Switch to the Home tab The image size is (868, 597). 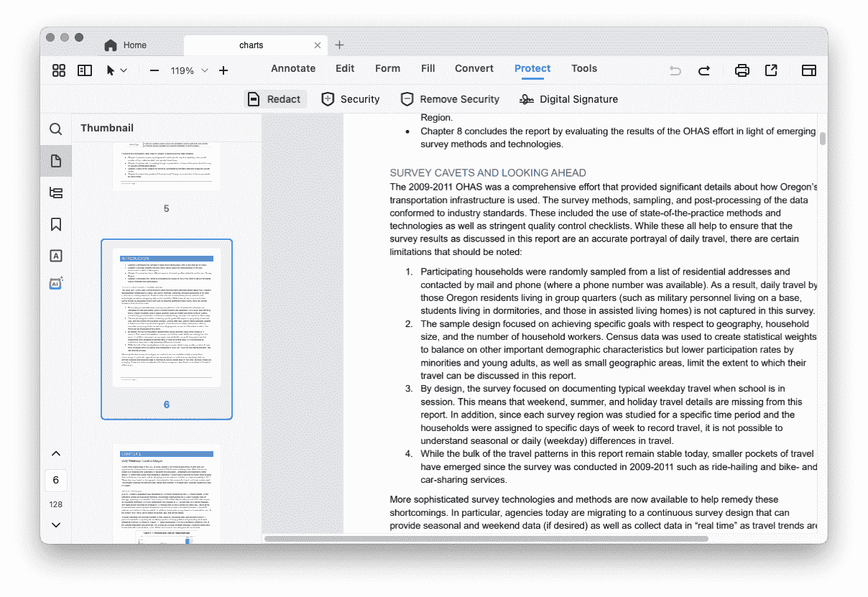[126, 45]
